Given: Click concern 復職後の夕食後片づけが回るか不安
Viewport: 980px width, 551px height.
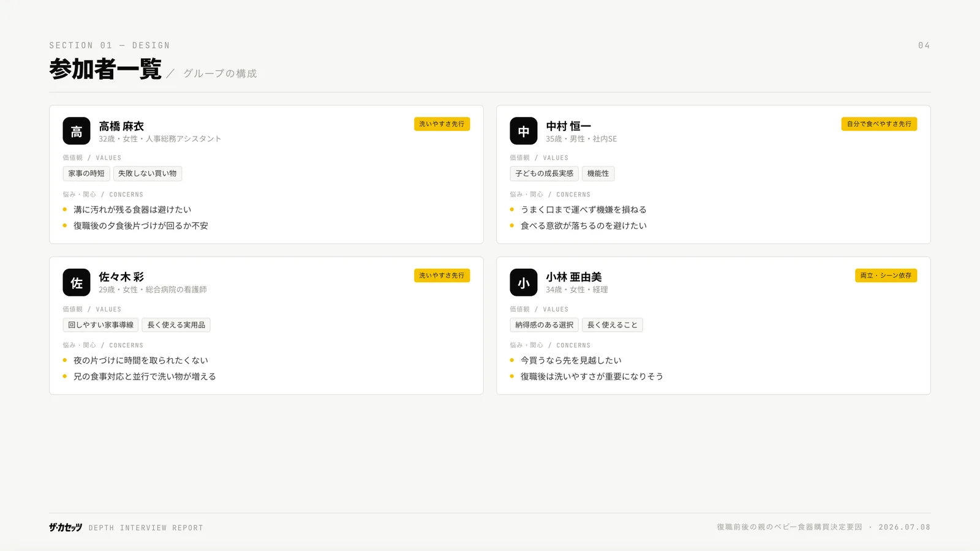Looking at the screenshot, I should (141, 226).
